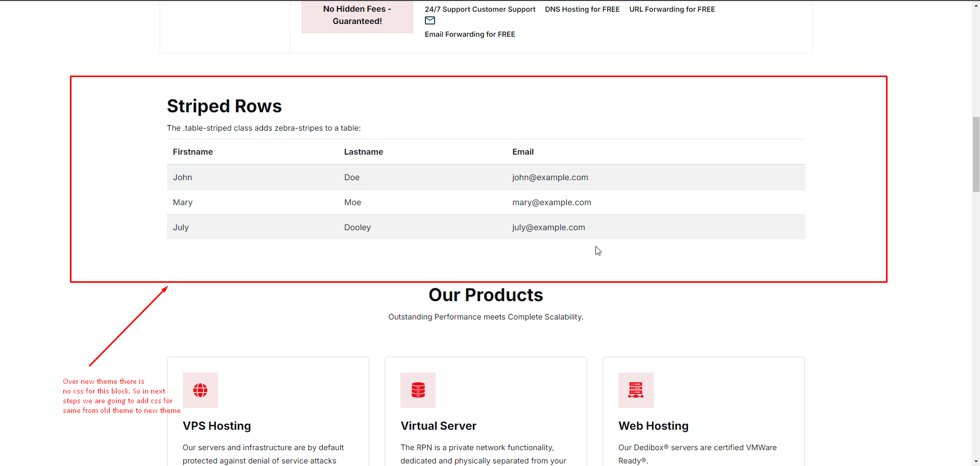Click the Firstname column header
The width and height of the screenshot is (980, 466).
point(193,152)
